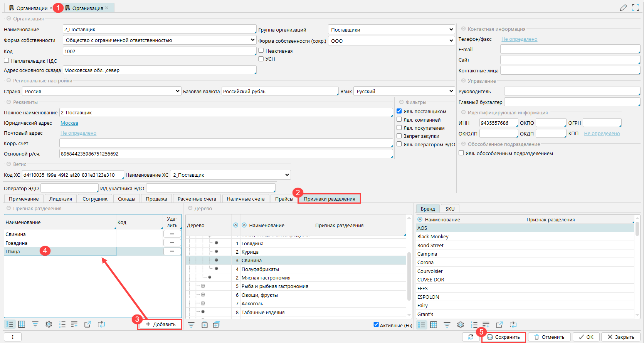Image resolution: width=644 pixels, height=343 pixels.
Task: Uncheck the Активные (F6) checkbox
Action: [376, 325]
